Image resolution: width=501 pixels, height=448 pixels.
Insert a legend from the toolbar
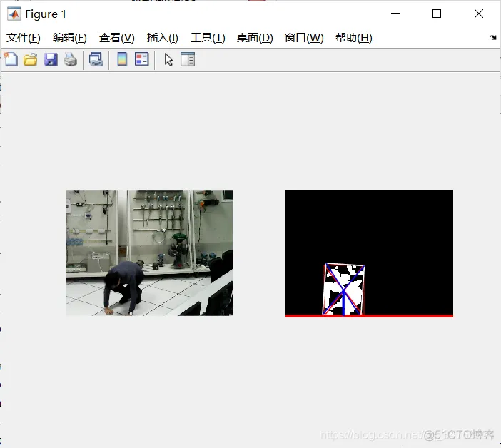tap(142, 59)
